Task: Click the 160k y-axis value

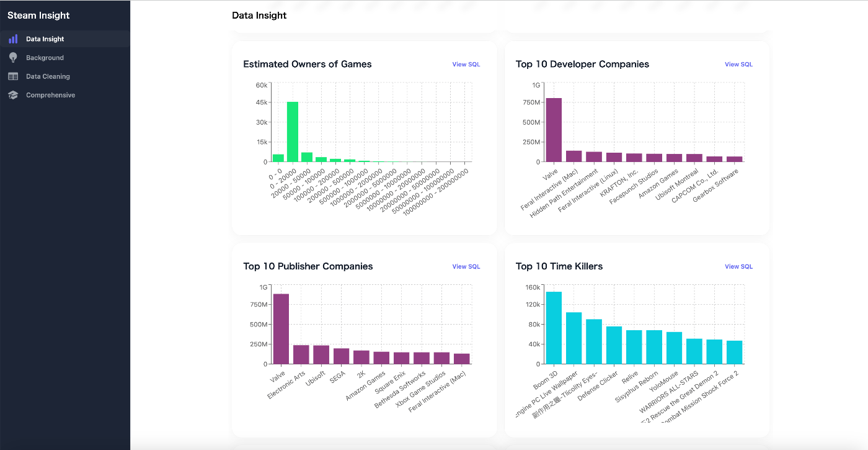Action: point(533,287)
